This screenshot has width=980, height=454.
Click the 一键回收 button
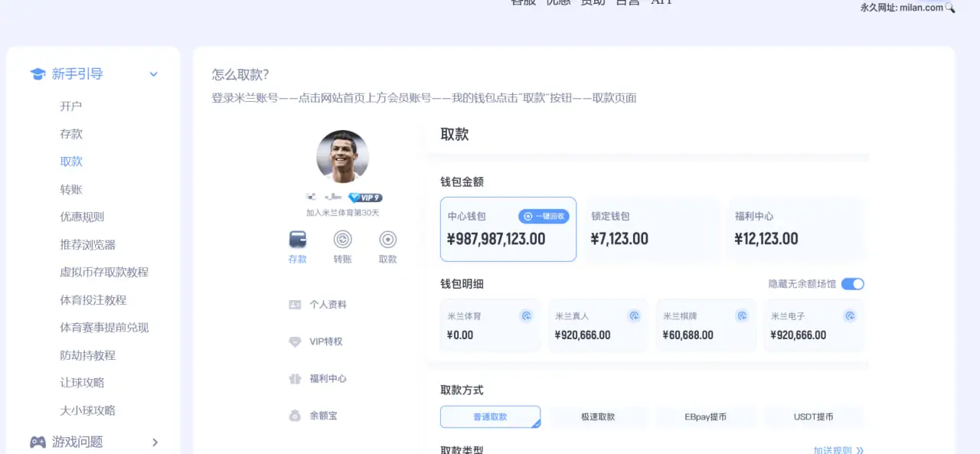tap(544, 217)
